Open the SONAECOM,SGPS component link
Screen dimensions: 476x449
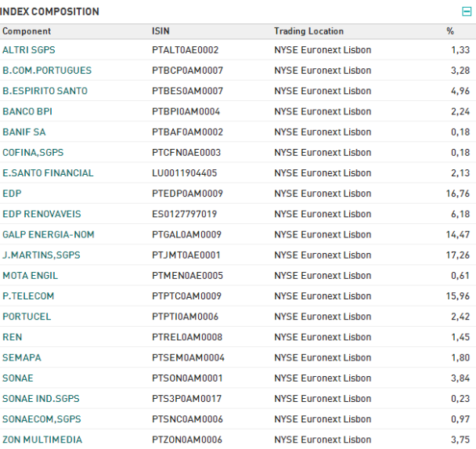click(42, 419)
